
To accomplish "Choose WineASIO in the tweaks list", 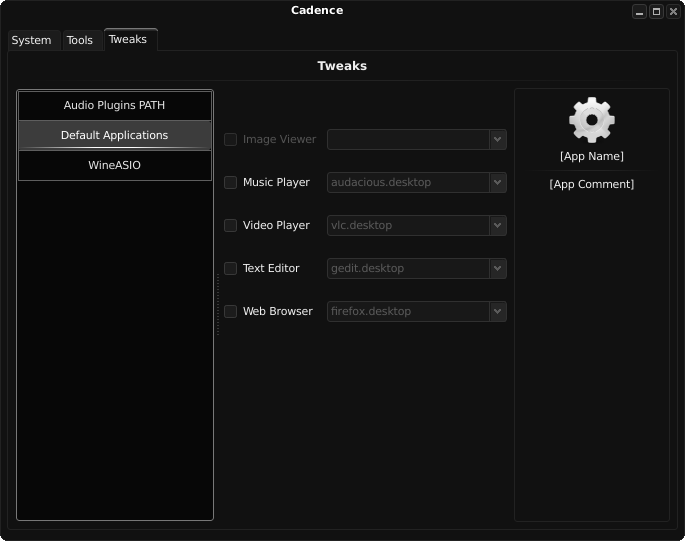I will click(x=114, y=165).
